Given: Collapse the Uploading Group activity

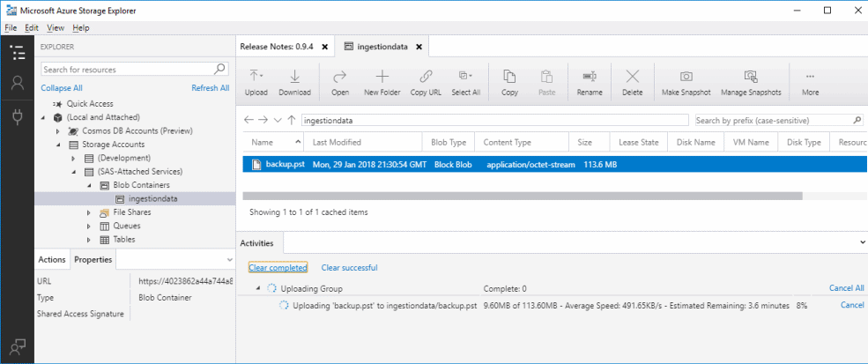Looking at the screenshot, I should pyautogui.click(x=258, y=289).
